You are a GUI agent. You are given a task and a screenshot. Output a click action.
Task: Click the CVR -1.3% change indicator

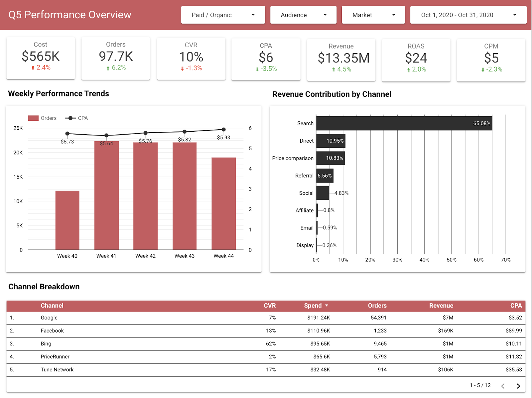[191, 68]
